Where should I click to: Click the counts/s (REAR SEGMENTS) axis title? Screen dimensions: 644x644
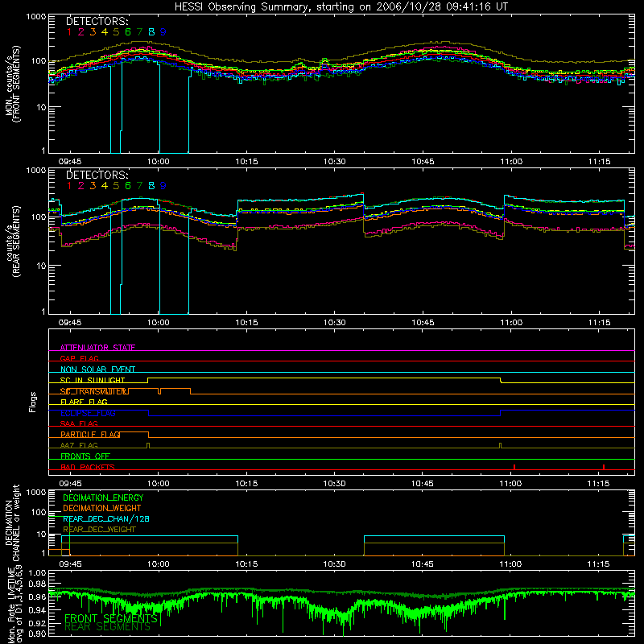(13, 241)
